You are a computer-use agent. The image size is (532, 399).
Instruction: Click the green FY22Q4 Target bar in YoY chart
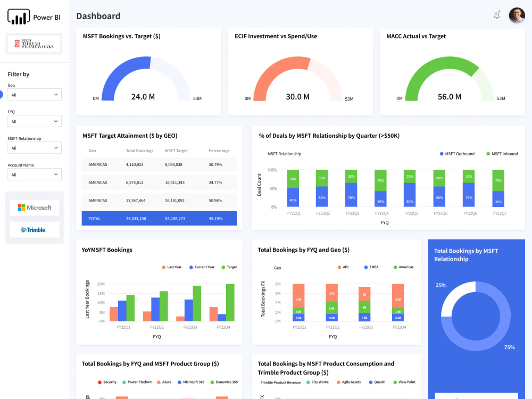pos(230,303)
